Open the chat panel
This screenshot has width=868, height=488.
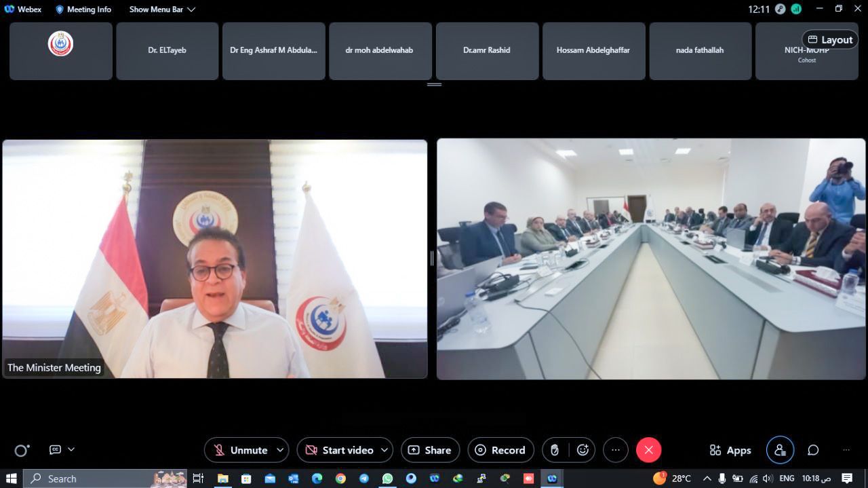click(813, 450)
